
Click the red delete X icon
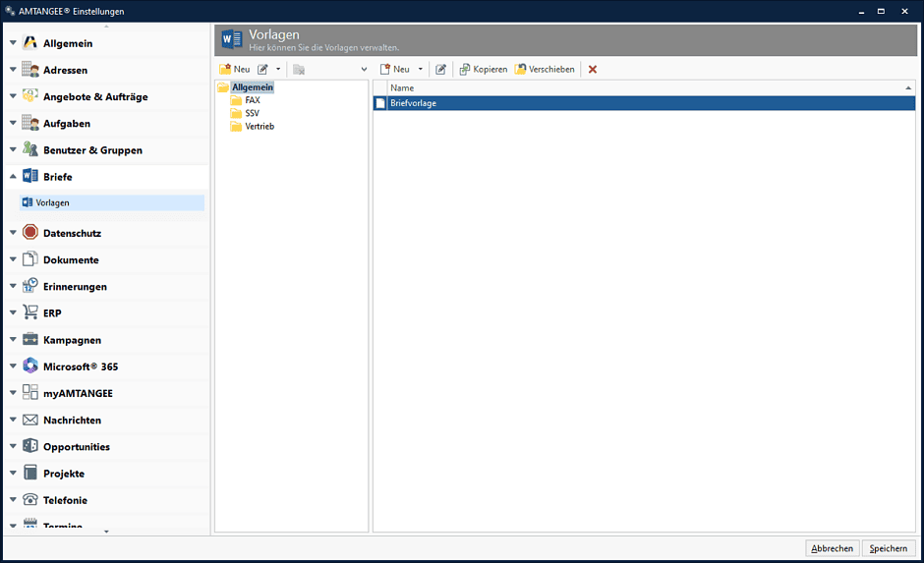(x=593, y=69)
